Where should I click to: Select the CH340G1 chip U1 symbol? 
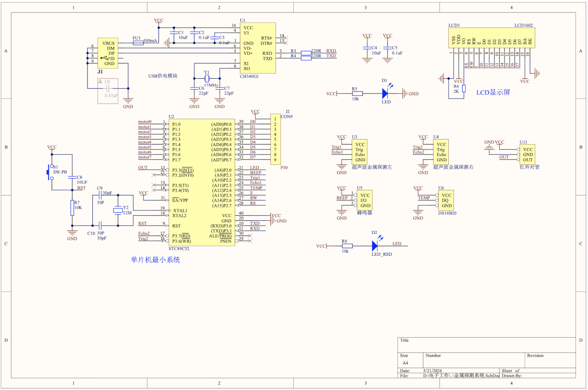258,48
